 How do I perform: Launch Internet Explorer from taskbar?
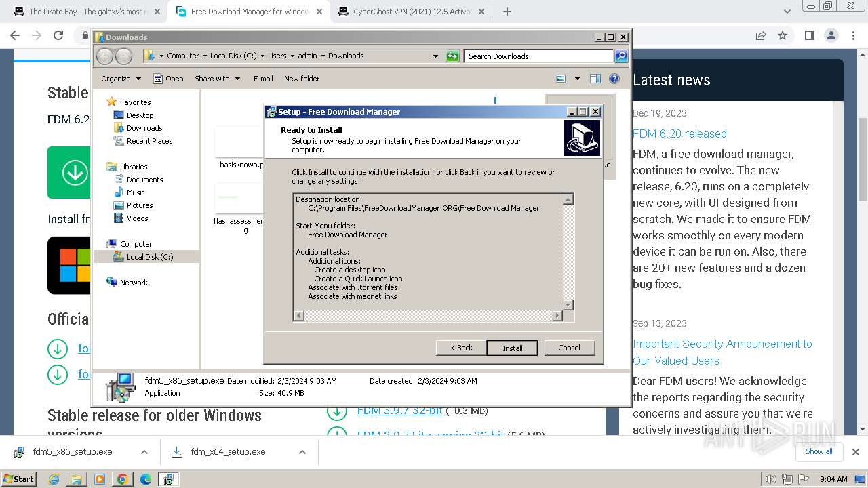tap(54, 479)
